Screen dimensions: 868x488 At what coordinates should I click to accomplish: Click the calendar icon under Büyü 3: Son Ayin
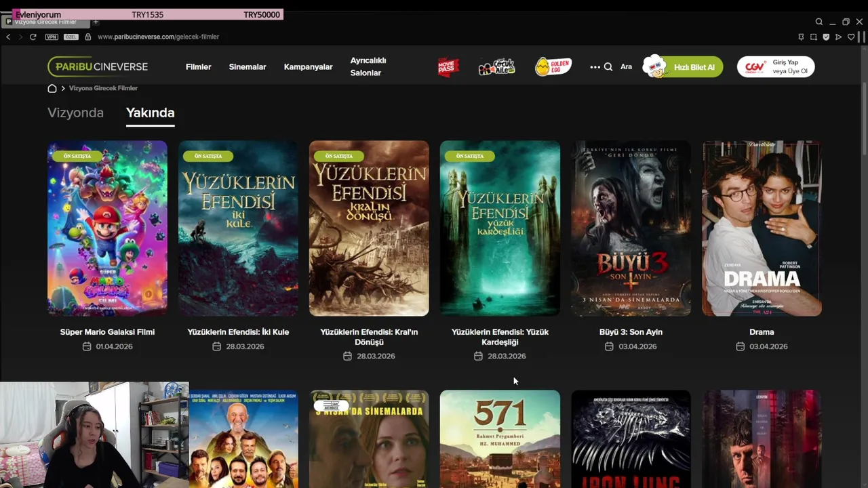point(610,346)
